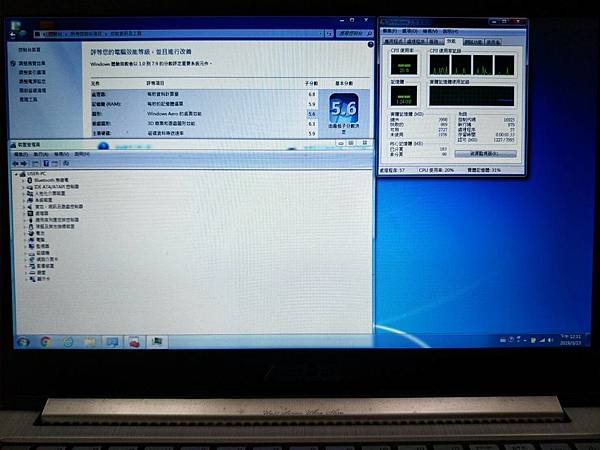Expand the 人性化介面裝置 node

pos(23,193)
